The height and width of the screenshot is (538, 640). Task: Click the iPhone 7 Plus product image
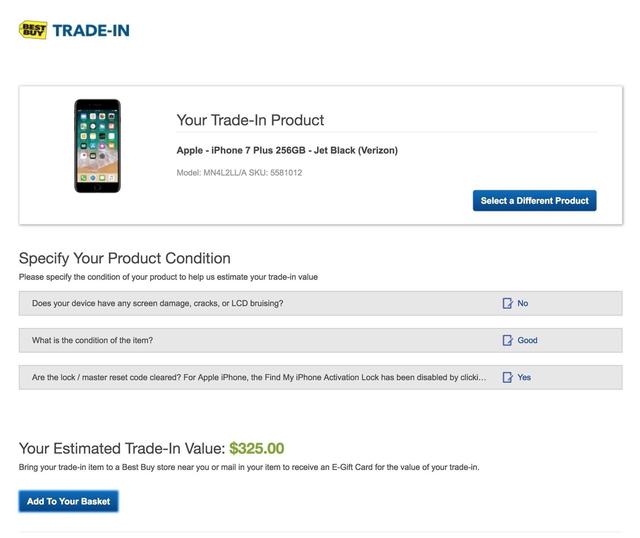97,146
